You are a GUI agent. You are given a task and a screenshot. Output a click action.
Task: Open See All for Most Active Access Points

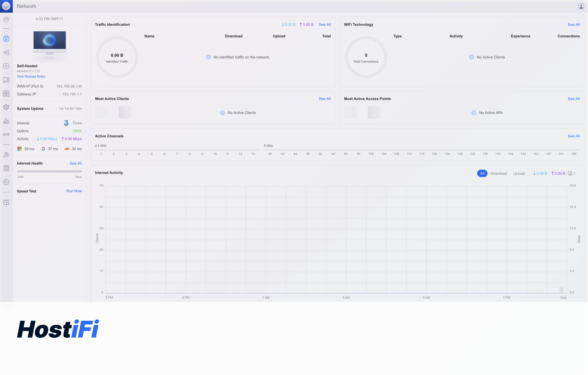point(574,99)
